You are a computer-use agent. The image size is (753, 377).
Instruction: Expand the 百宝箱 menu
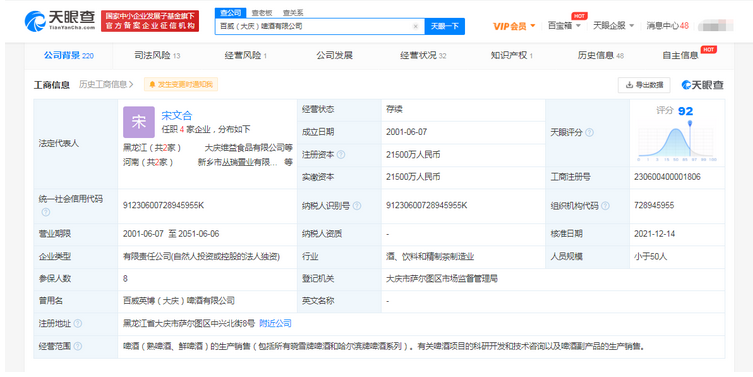coord(564,25)
